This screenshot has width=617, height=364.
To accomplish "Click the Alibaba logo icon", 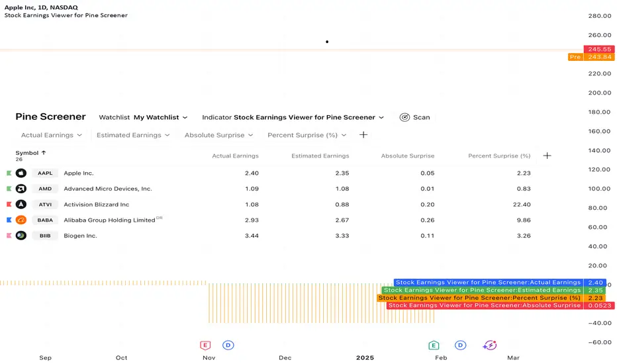I will (21, 220).
